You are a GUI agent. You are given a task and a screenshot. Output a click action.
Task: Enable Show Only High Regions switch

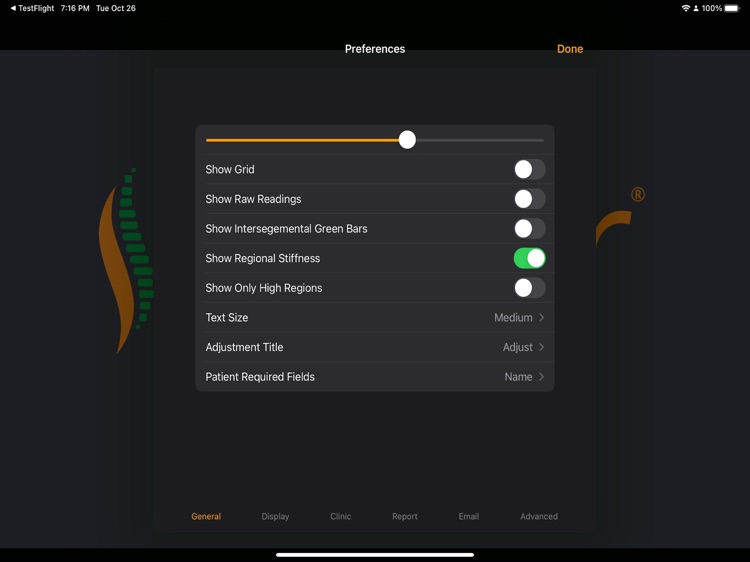[529, 288]
